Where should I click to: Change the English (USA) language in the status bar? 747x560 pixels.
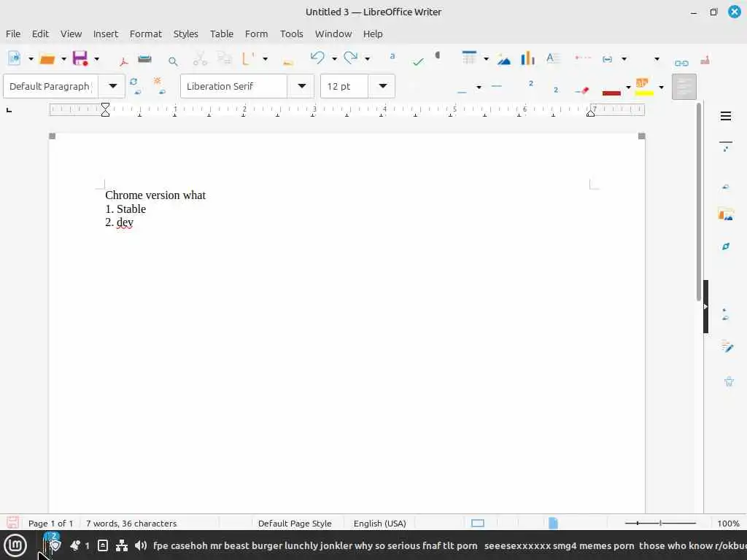(x=379, y=524)
